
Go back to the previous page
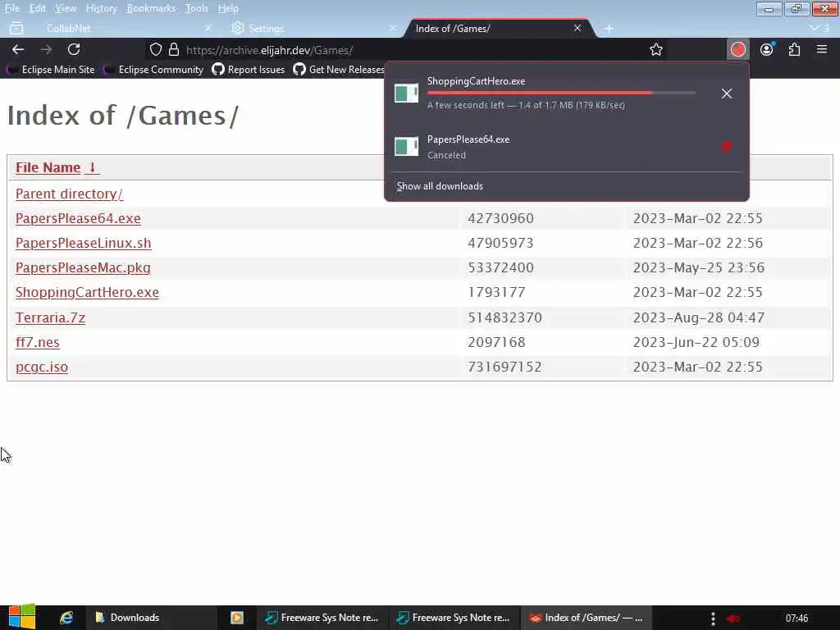[x=18, y=50]
